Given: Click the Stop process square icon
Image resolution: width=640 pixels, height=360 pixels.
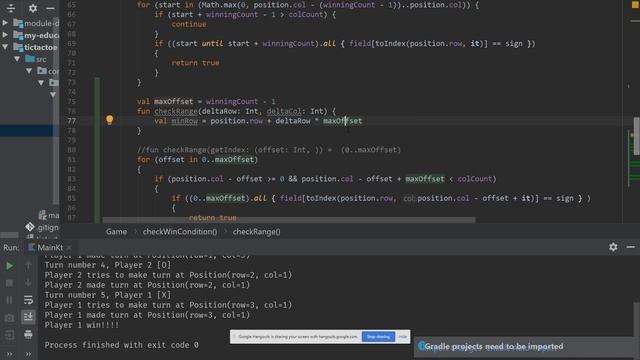Looking at the screenshot, I should (x=9, y=283).
